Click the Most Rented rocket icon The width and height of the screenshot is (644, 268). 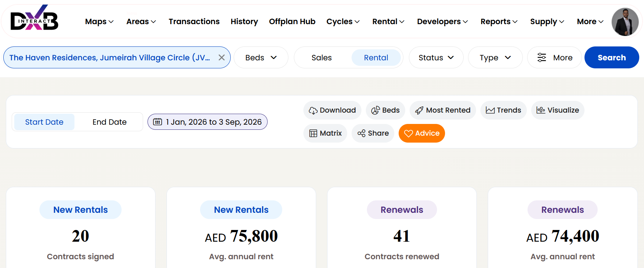tap(419, 110)
